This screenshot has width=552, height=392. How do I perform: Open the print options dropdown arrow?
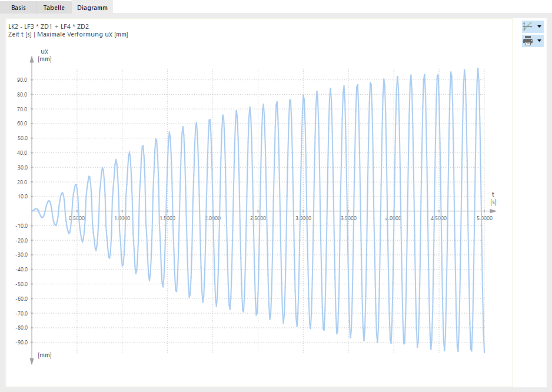(x=539, y=41)
